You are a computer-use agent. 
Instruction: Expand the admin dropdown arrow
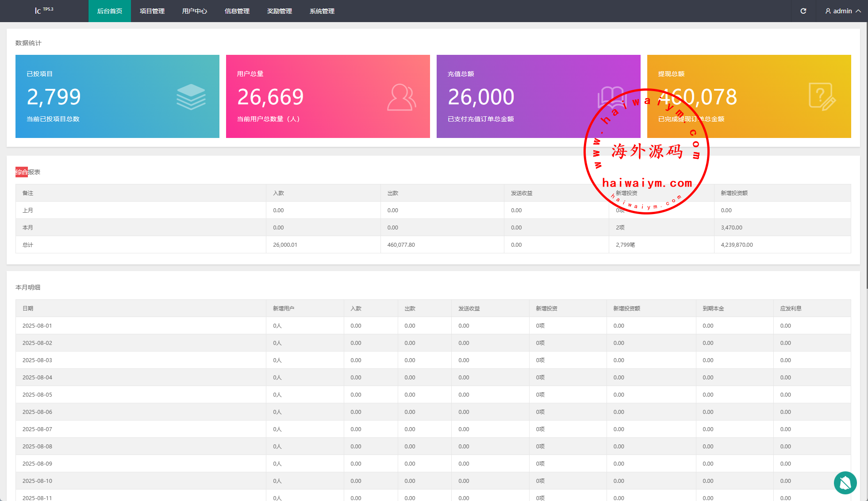(x=858, y=11)
